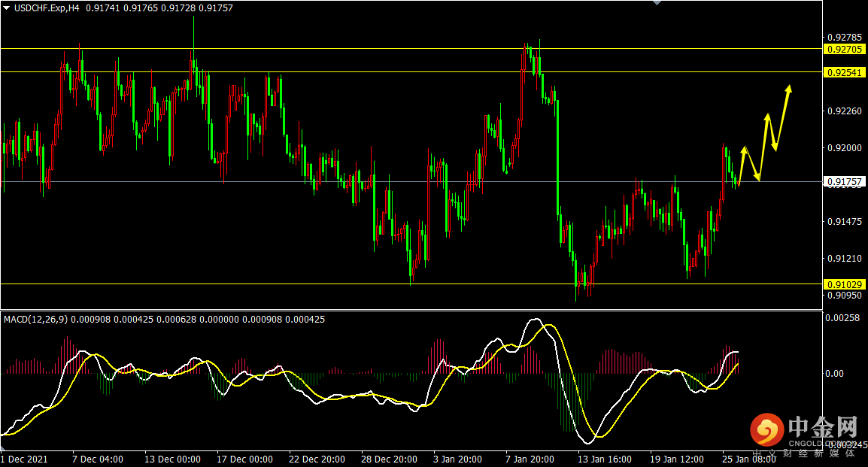Click the 0.90950 price scale label

click(x=844, y=296)
